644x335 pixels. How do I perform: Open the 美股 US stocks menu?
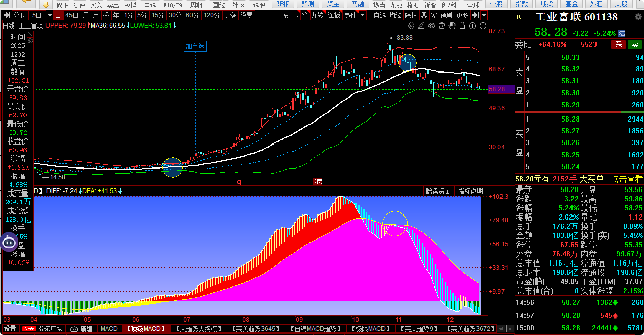(621, 4)
